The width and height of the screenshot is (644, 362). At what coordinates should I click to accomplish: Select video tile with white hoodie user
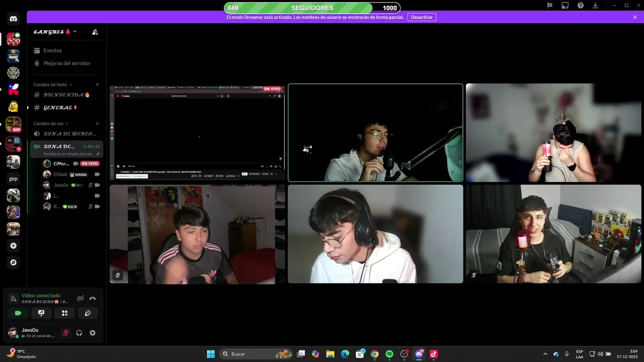pyautogui.click(x=375, y=234)
